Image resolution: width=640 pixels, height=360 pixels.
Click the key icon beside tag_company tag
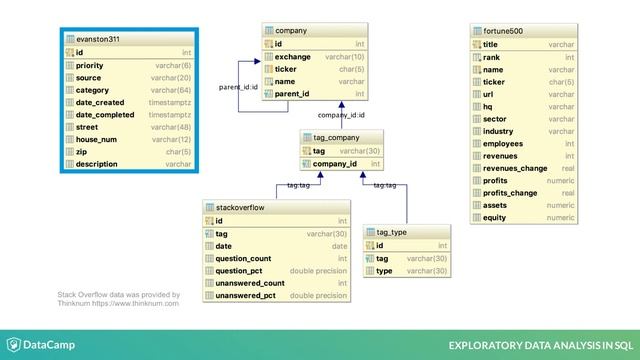(307, 151)
